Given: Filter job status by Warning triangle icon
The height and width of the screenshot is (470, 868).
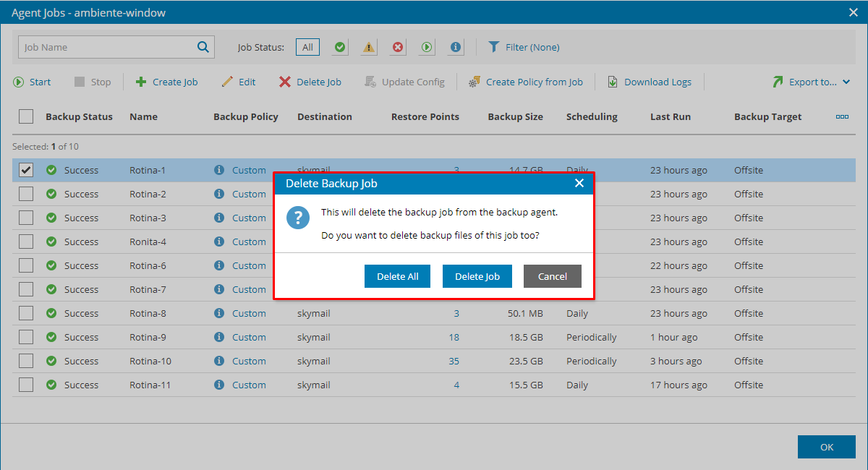Looking at the screenshot, I should (x=369, y=47).
